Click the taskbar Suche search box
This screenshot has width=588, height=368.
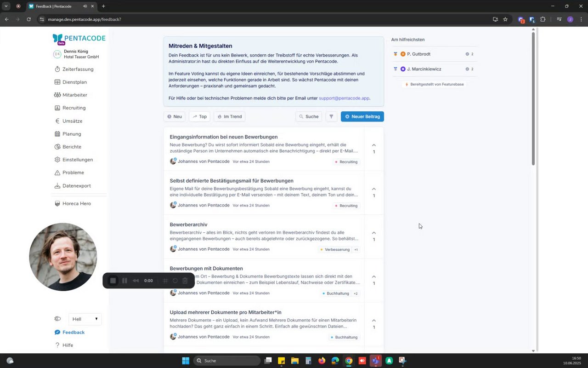pyautogui.click(x=227, y=361)
